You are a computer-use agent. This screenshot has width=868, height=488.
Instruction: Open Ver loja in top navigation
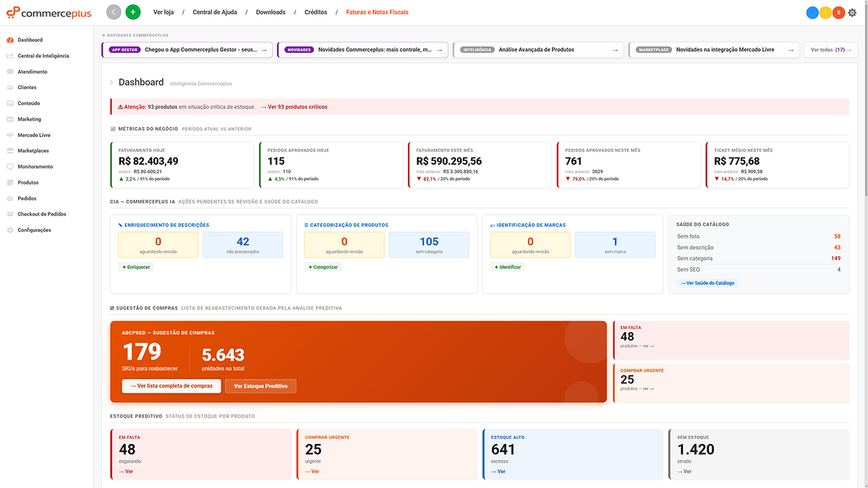[163, 12]
